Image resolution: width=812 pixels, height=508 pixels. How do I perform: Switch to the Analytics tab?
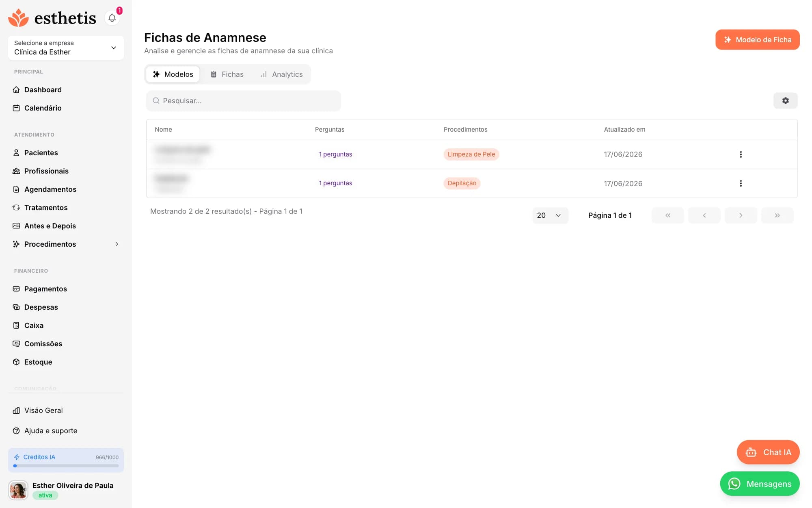coord(282,74)
